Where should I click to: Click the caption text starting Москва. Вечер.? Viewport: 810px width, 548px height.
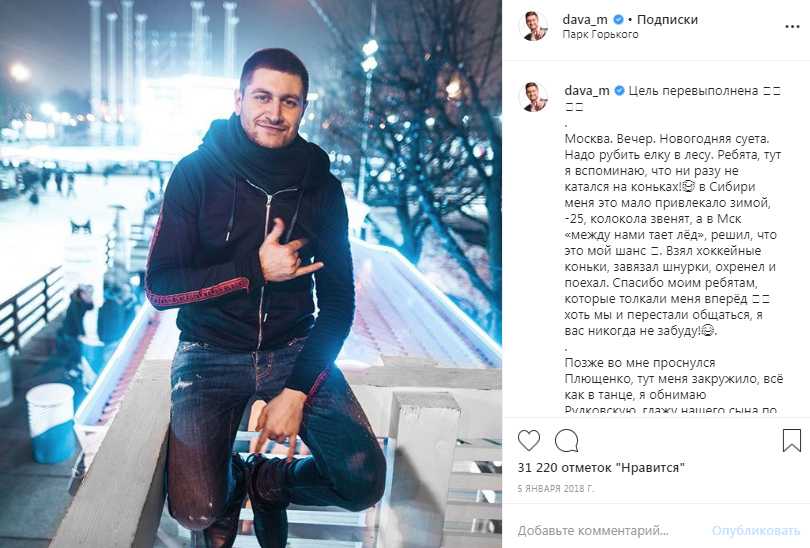click(673, 234)
